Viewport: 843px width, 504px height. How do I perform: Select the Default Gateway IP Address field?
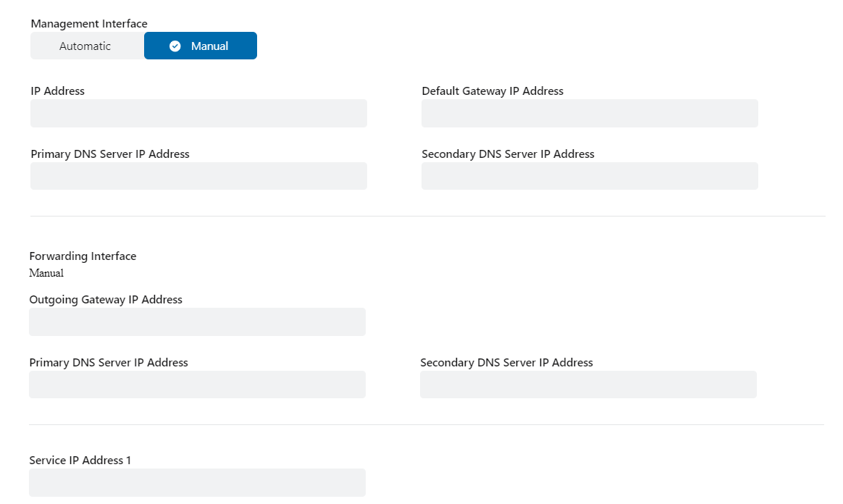[x=589, y=113]
